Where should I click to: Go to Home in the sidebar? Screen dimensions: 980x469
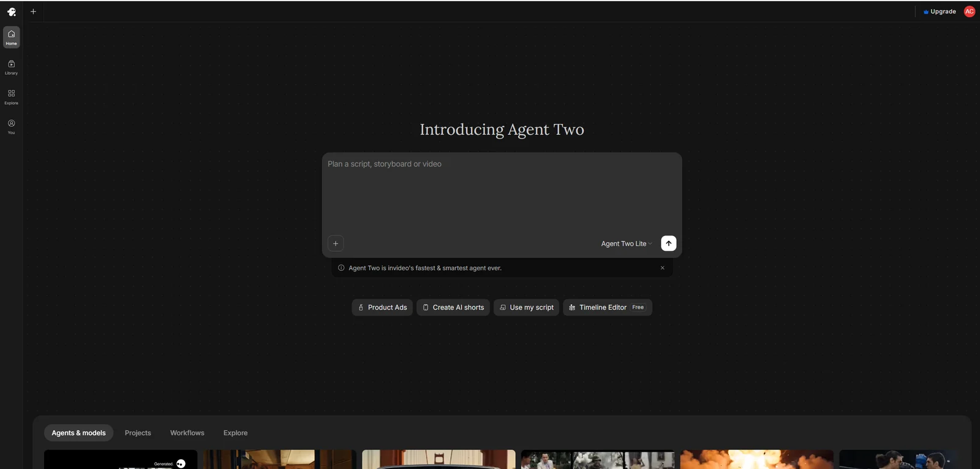click(x=11, y=37)
